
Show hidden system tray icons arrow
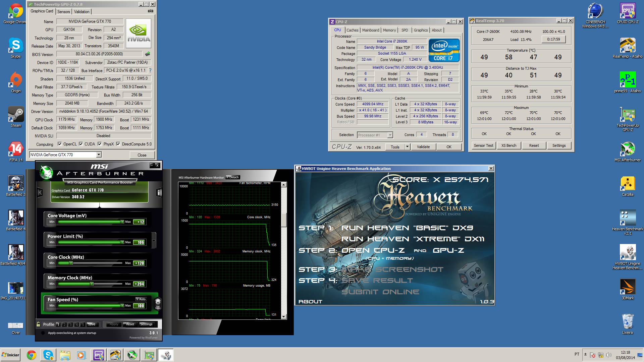tap(585, 355)
